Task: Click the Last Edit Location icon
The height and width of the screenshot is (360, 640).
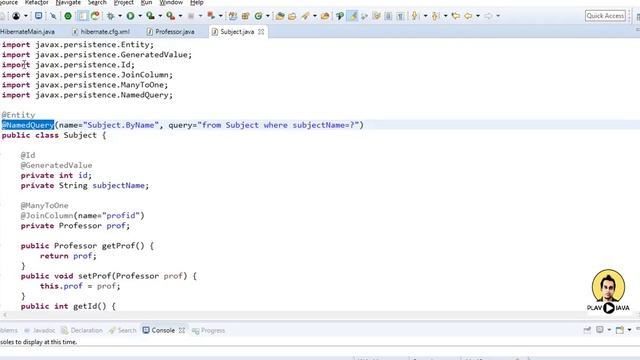Action: pyautogui.click(x=456, y=16)
